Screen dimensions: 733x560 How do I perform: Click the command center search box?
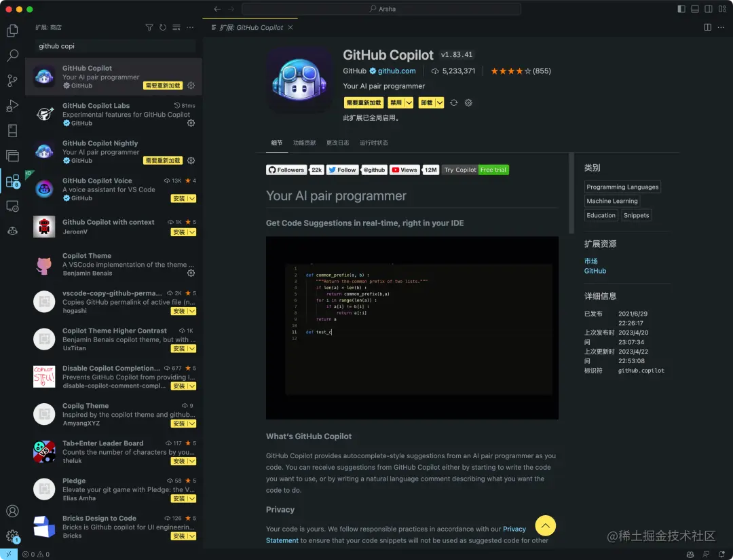coord(381,9)
